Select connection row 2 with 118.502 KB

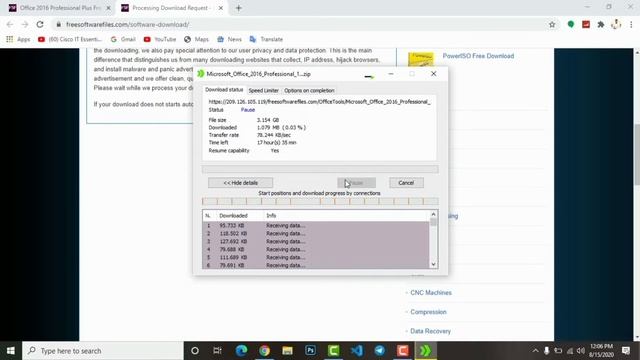[316, 233]
